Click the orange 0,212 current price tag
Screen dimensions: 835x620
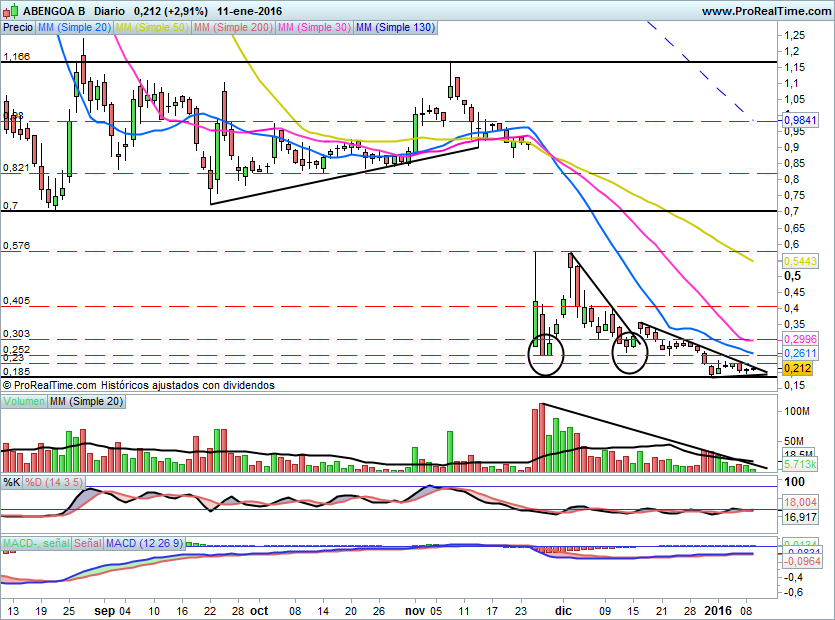(797, 369)
